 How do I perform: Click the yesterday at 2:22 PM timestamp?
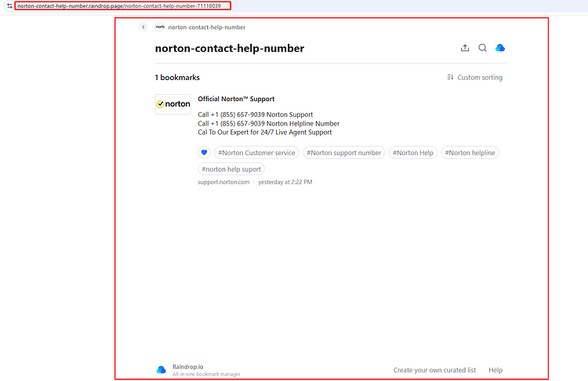pyautogui.click(x=285, y=182)
